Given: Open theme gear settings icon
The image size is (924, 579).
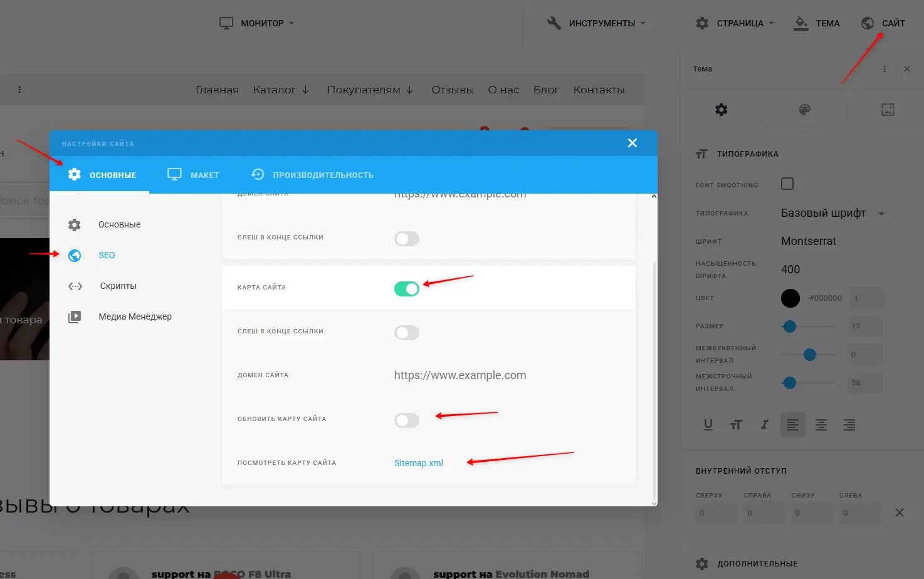Looking at the screenshot, I should click(x=721, y=110).
